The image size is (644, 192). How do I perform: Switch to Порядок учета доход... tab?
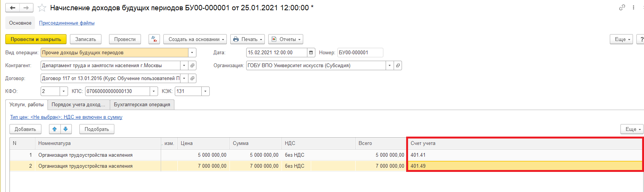(x=79, y=104)
